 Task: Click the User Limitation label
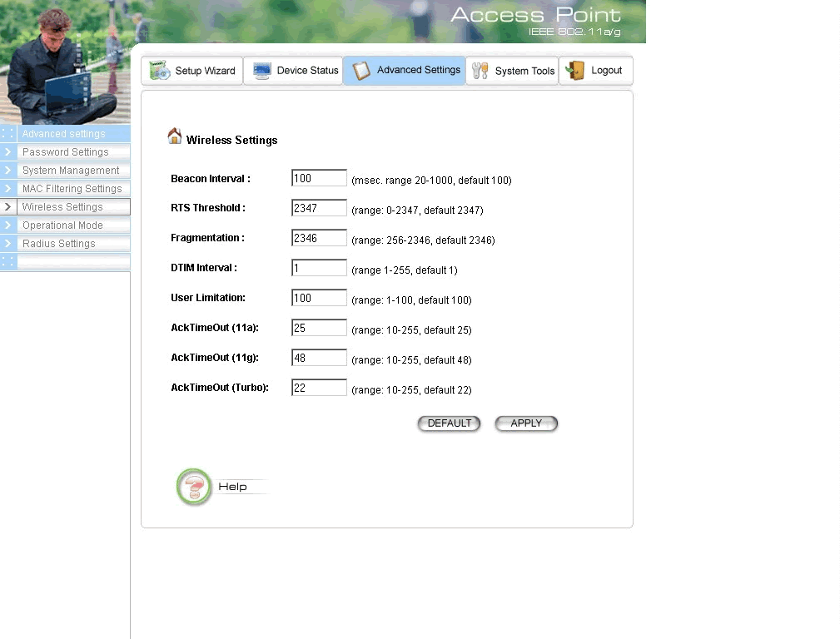pyautogui.click(x=208, y=298)
